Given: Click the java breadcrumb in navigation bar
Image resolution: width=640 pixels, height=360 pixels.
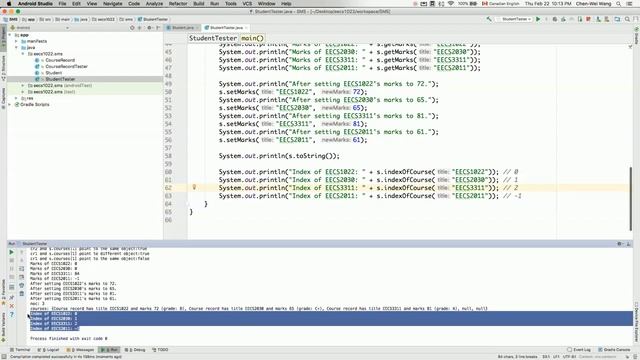Looking at the screenshot, I should point(81,19).
